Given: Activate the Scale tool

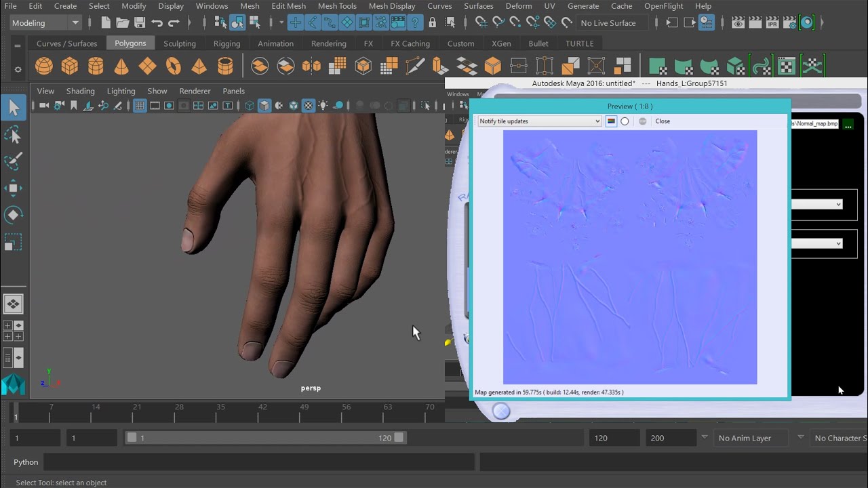Looking at the screenshot, I should pyautogui.click(x=14, y=243).
